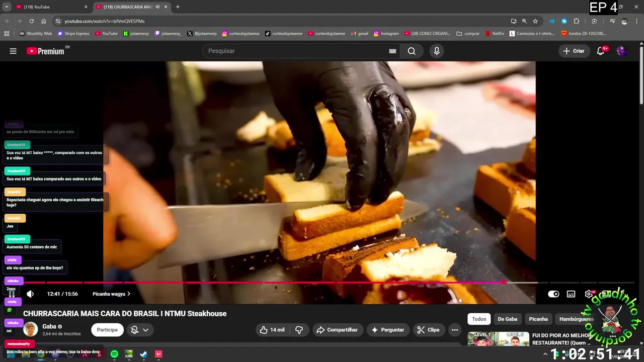Click the page vertical scrollbar

click(x=641, y=75)
